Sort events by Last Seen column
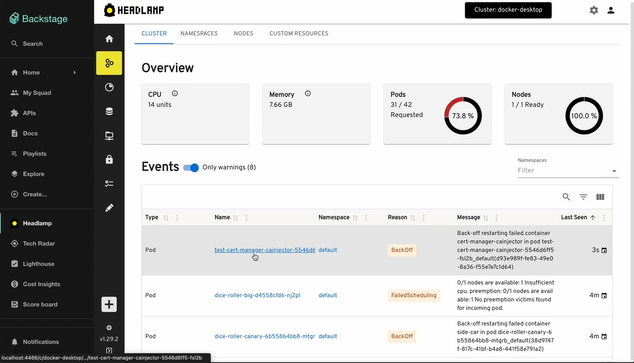634x363 pixels. pyautogui.click(x=574, y=217)
